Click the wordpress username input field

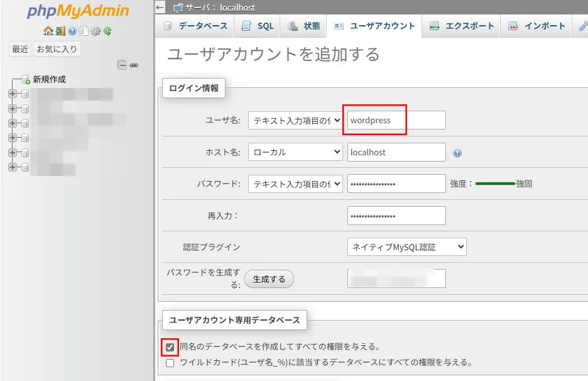tap(396, 121)
